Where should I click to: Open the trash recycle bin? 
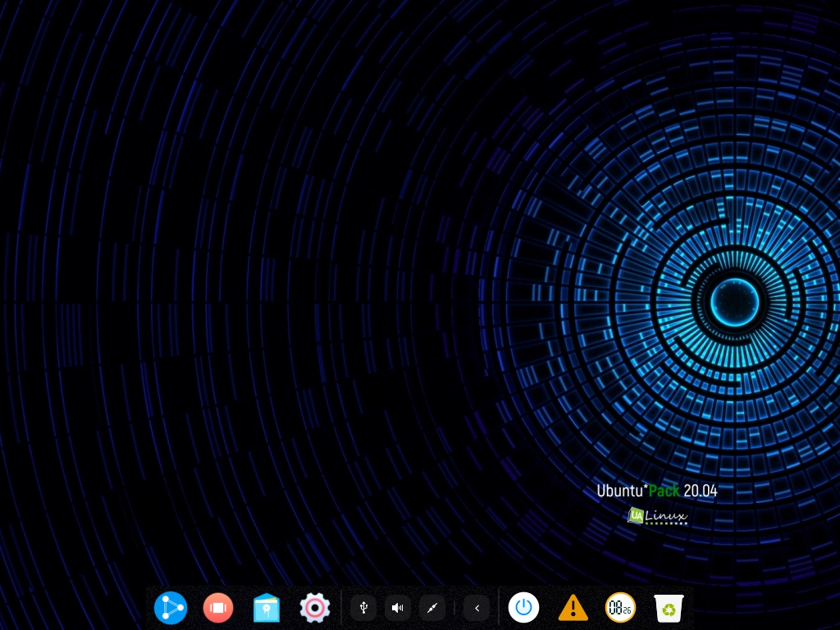[x=669, y=608]
